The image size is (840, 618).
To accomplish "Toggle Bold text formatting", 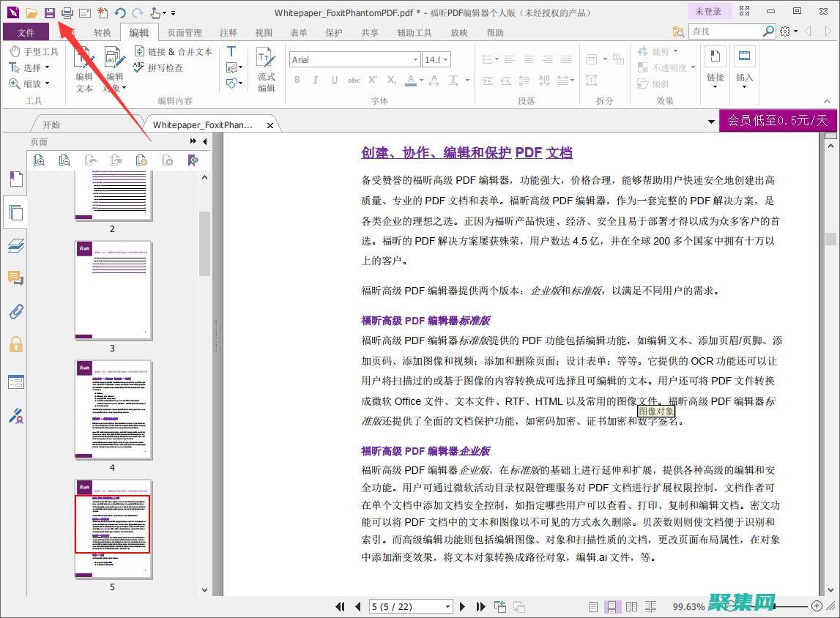I will point(297,80).
